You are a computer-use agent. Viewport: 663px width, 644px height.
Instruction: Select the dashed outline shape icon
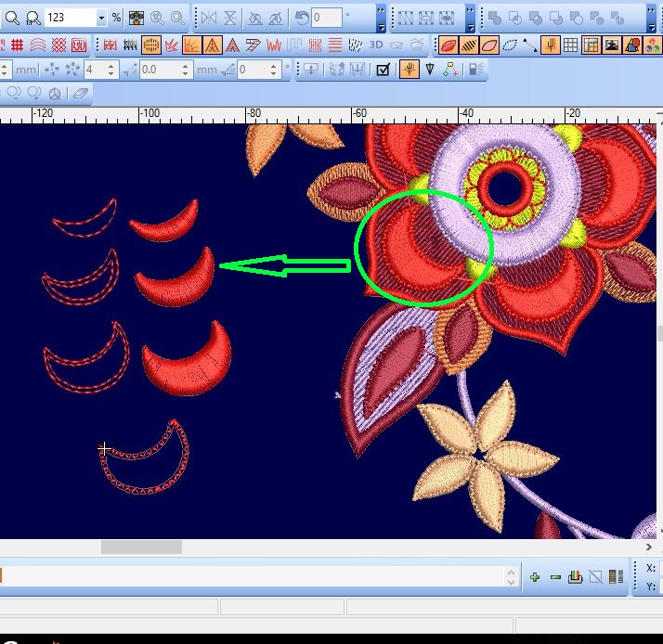point(510,45)
